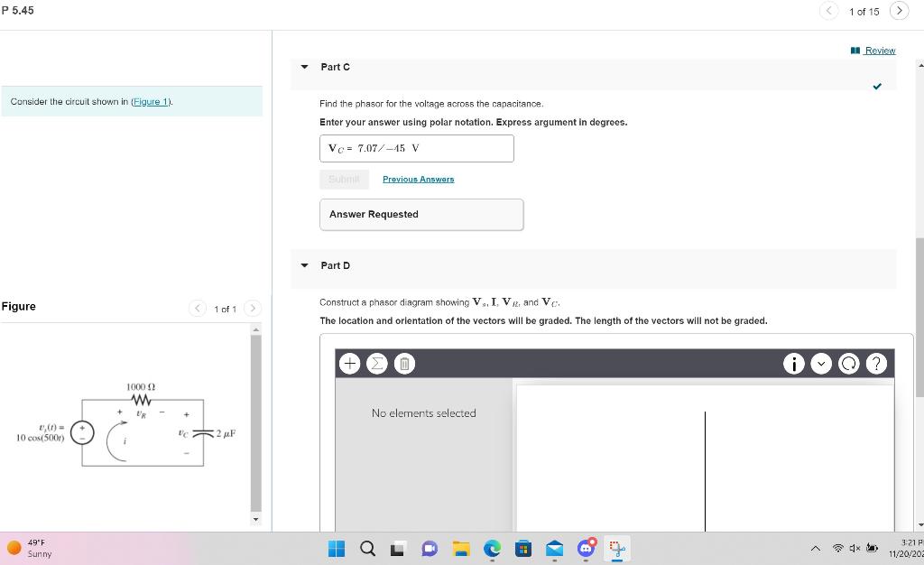
Task: Delete selected element with the trash icon
Action: coord(404,364)
